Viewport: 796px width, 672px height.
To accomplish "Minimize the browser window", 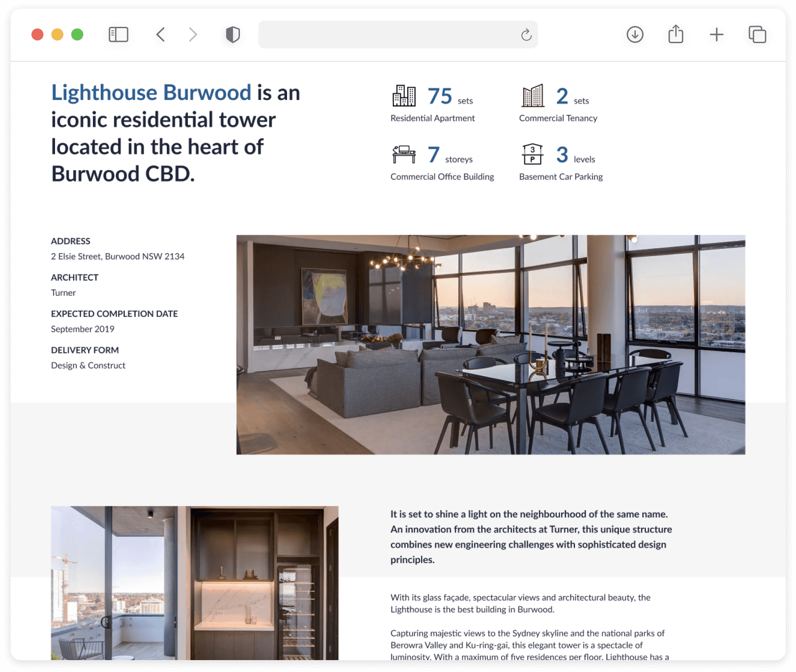I will coord(57,34).
